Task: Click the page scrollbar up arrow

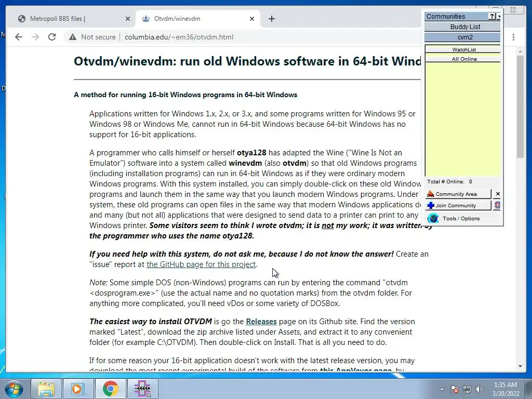Action: (x=520, y=51)
